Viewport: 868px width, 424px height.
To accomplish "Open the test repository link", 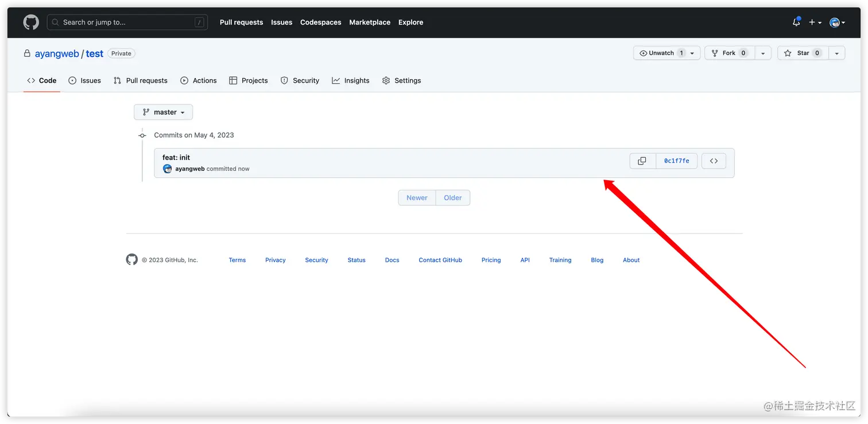I will coord(95,53).
